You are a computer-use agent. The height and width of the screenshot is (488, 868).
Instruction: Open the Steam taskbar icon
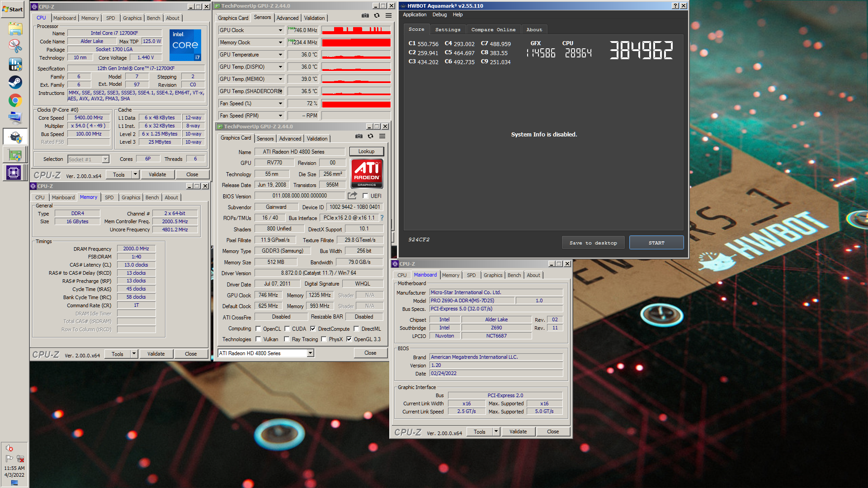click(15, 82)
